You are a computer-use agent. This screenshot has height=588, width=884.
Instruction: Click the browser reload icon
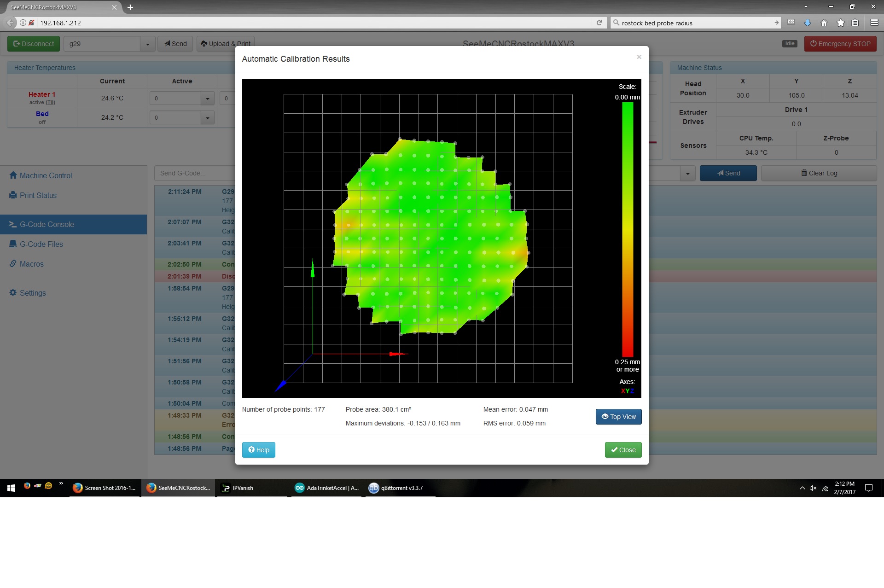coord(599,23)
